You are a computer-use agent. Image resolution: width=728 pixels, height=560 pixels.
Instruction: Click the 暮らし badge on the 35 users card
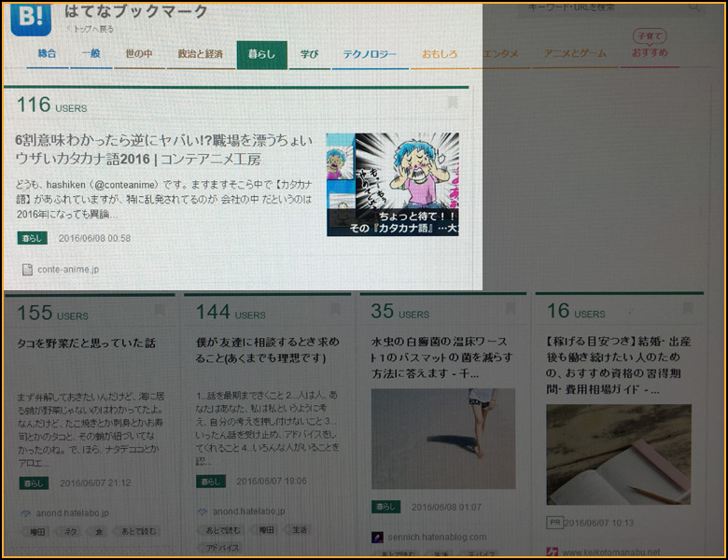coord(385,507)
